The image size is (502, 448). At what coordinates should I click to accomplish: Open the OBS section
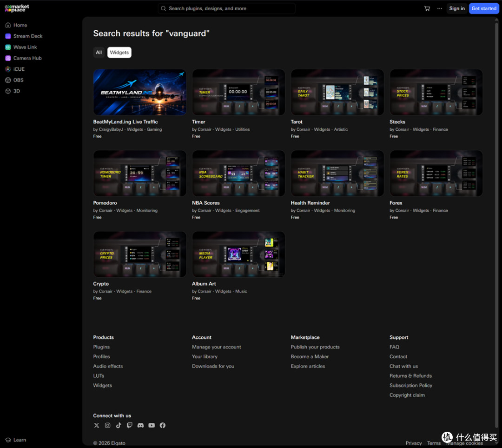[x=14, y=80]
